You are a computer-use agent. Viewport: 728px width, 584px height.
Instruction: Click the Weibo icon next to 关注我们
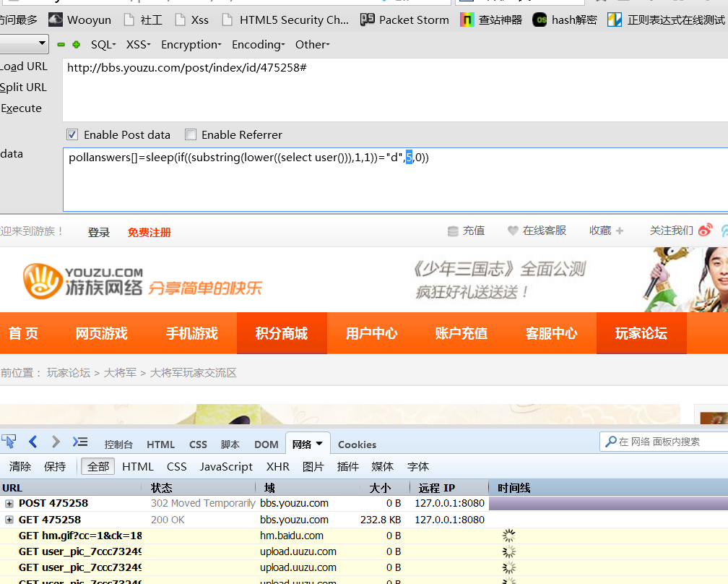point(705,230)
